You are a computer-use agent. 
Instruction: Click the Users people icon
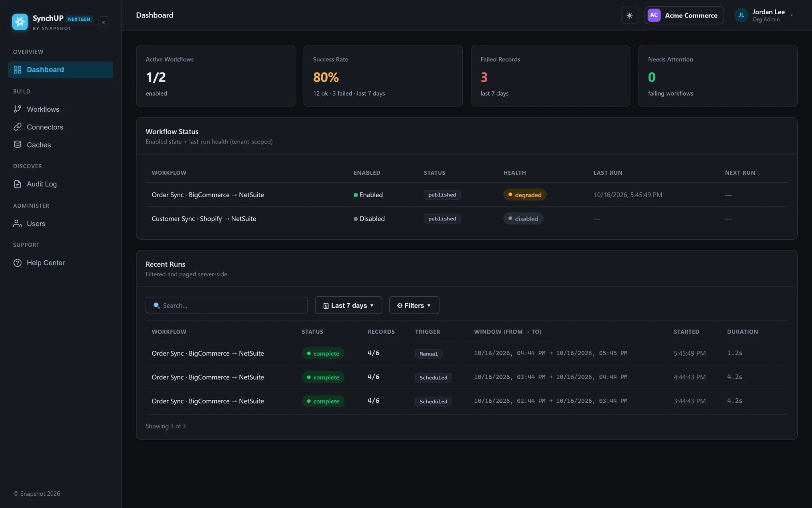tap(17, 224)
